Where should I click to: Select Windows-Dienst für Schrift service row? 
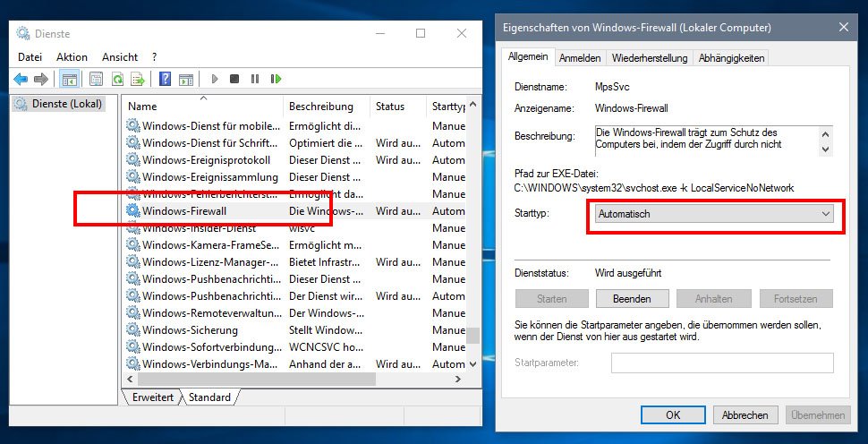[x=295, y=143]
